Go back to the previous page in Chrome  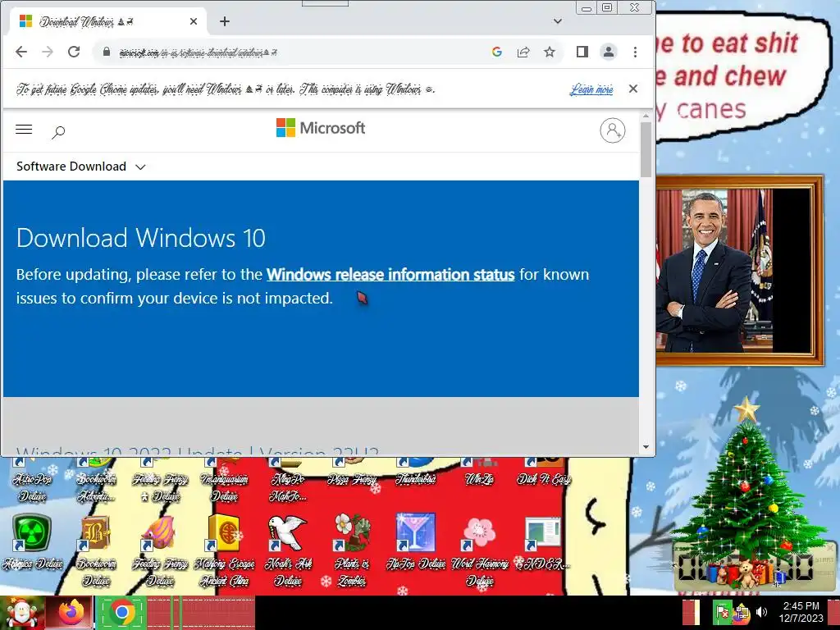click(x=21, y=52)
